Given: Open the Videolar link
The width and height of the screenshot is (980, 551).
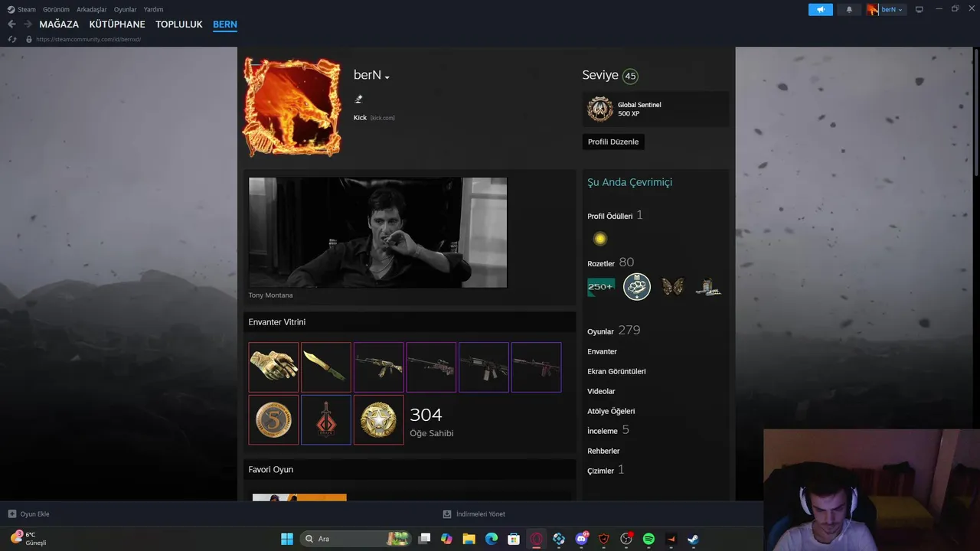Looking at the screenshot, I should pos(601,391).
